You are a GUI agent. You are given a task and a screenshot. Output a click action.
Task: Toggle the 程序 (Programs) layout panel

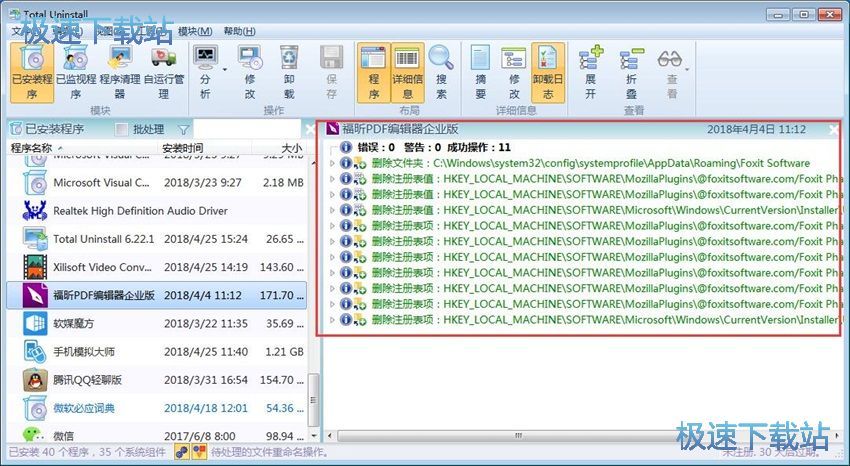point(374,73)
